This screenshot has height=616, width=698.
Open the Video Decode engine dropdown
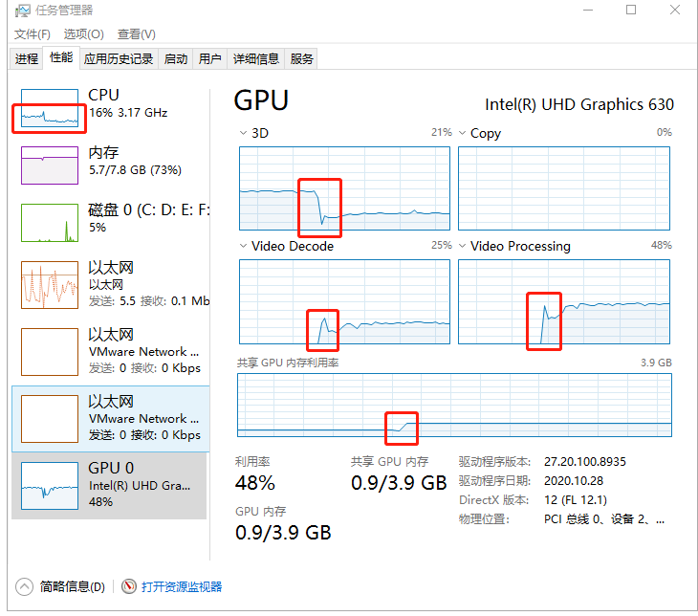click(x=244, y=246)
